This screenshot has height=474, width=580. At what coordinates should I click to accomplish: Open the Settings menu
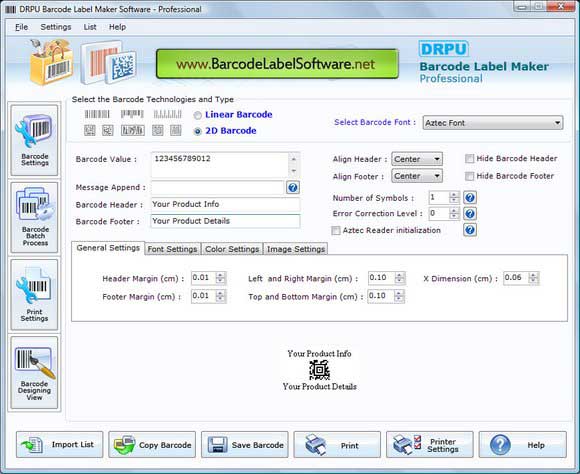[x=56, y=27]
